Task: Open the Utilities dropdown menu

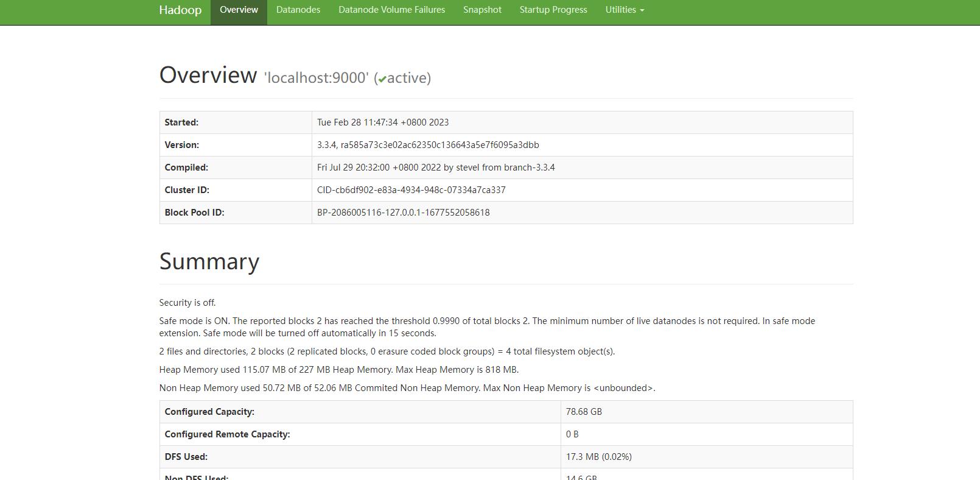Action: 624,10
